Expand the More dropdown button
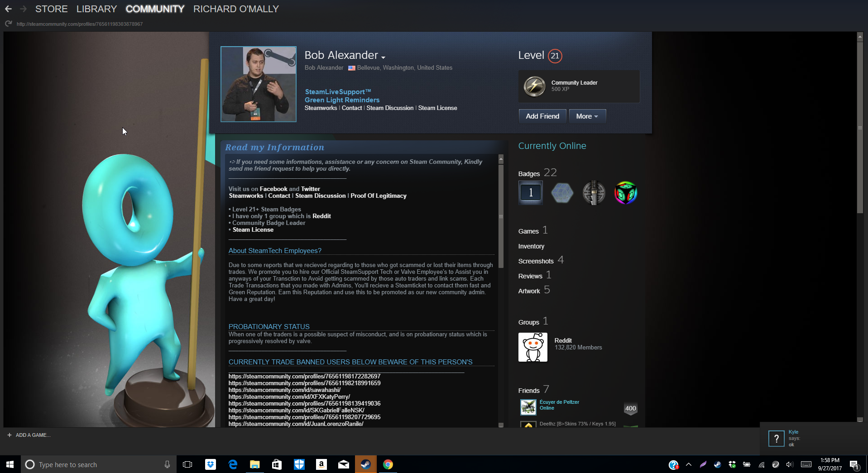Image resolution: width=868 pixels, height=473 pixels. coord(587,116)
